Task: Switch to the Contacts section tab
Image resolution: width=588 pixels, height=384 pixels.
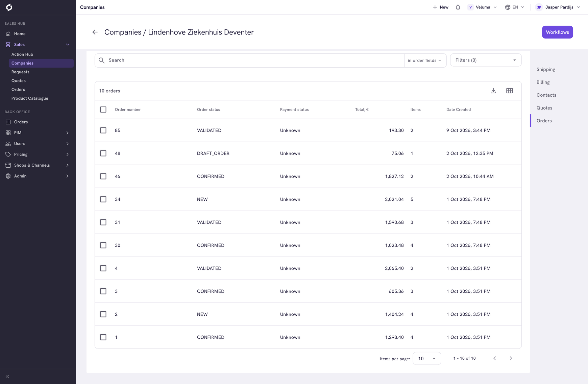Action: click(546, 95)
